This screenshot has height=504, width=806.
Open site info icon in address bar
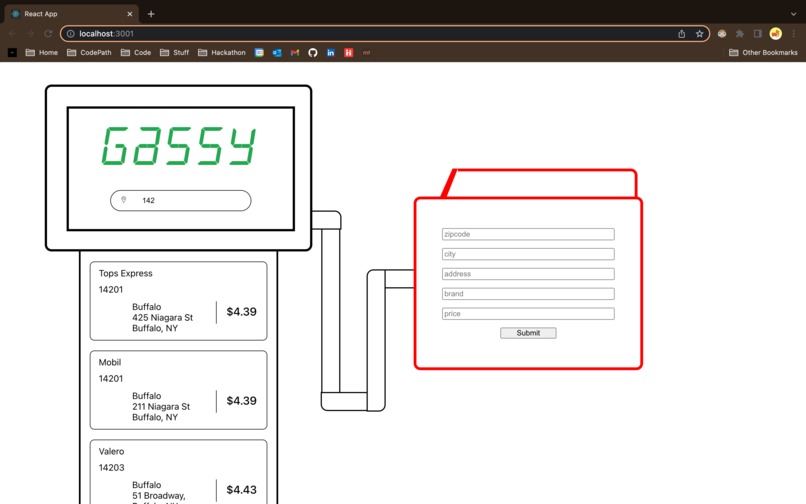coord(70,33)
